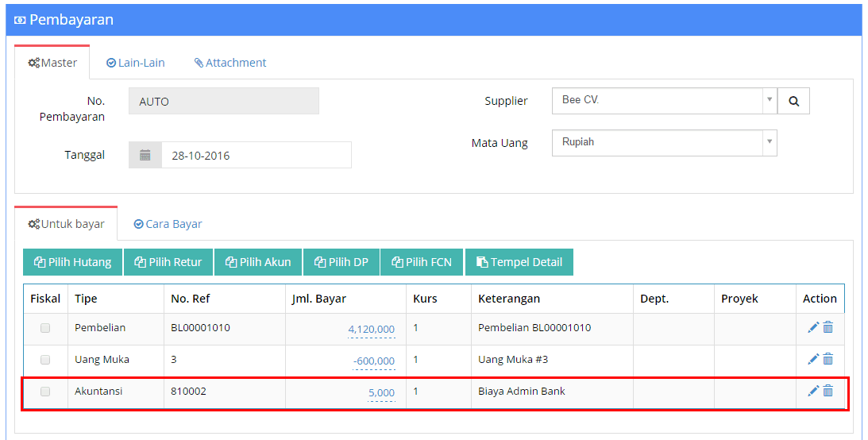Click the Pembayaran panel title
This screenshot has height=440, width=868.
click(x=71, y=20)
